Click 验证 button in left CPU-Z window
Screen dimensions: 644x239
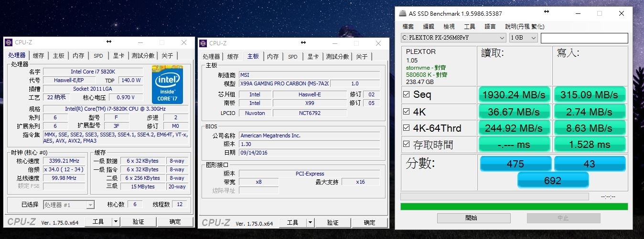tap(139, 222)
